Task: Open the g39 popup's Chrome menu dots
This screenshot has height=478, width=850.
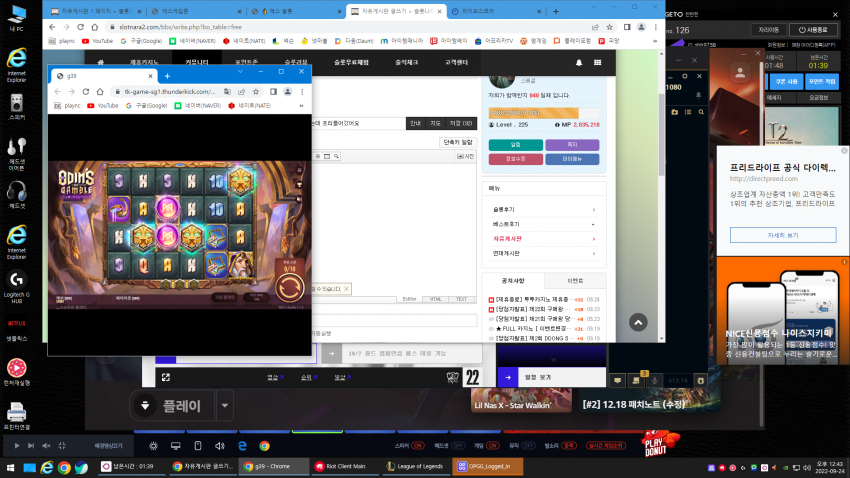Action: click(x=302, y=92)
